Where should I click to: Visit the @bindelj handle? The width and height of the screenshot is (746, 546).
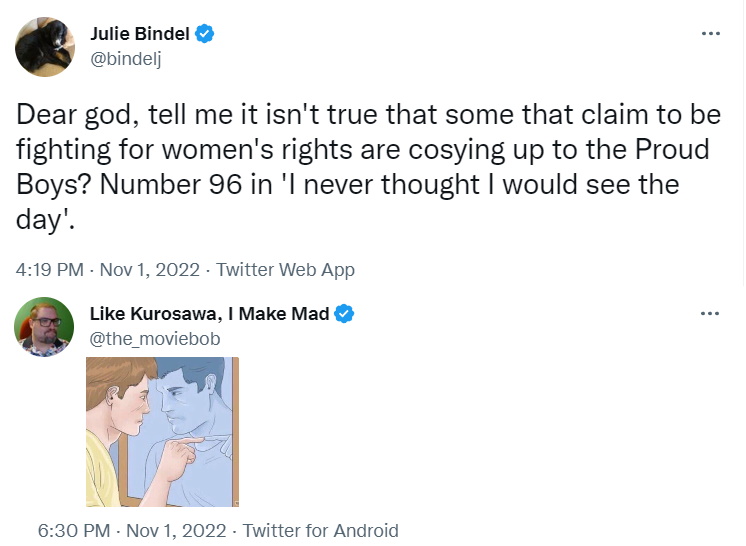(x=126, y=58)
